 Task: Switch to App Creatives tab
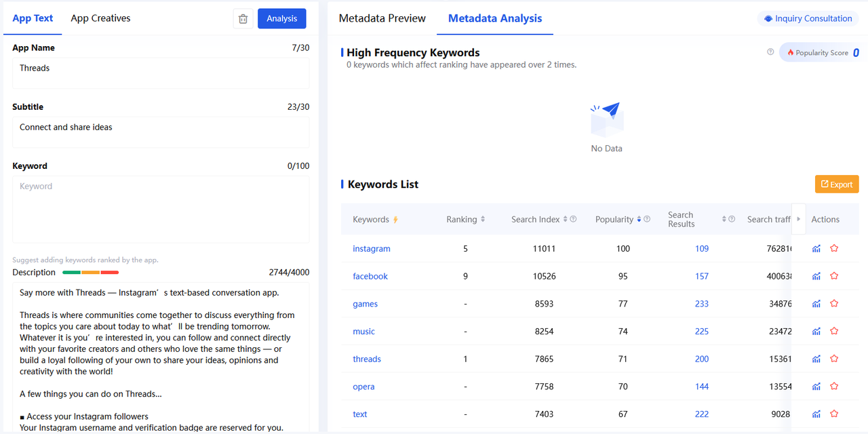(100, 18)
